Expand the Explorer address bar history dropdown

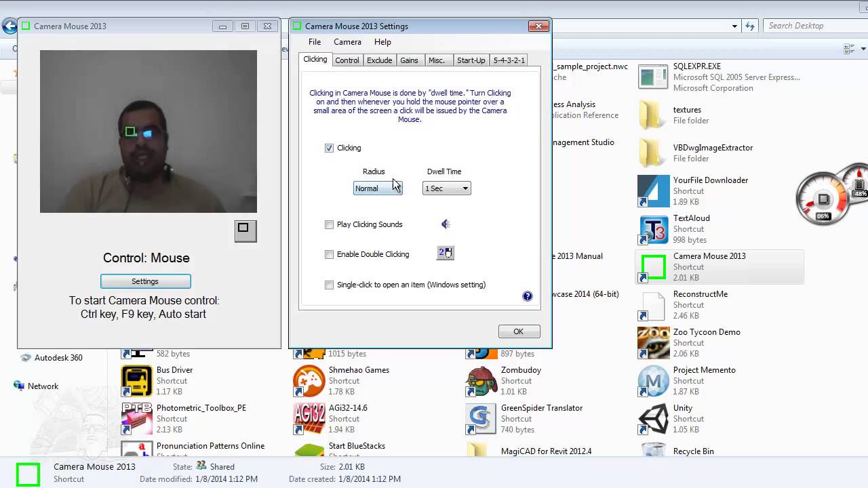(x=734, y=26)
